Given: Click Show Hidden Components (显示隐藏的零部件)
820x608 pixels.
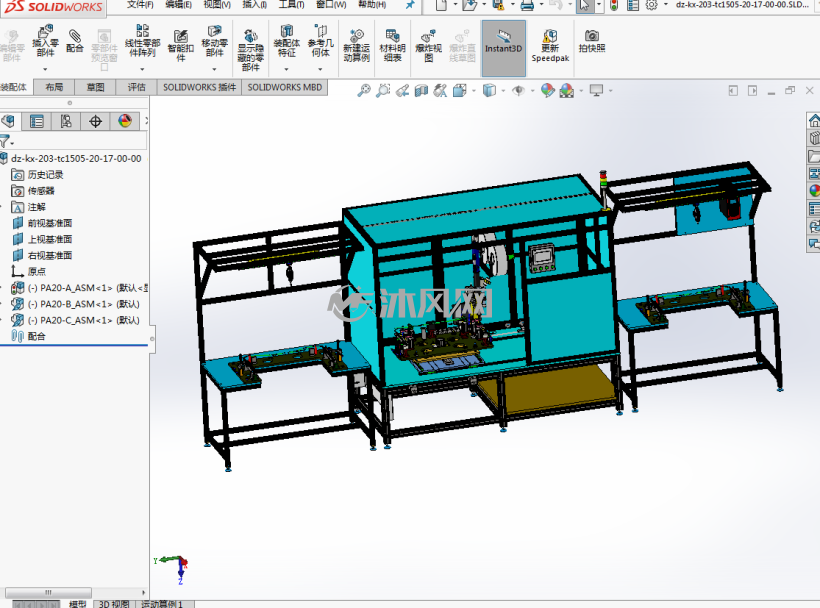Looking at the screenshot, I should point(251,49).
